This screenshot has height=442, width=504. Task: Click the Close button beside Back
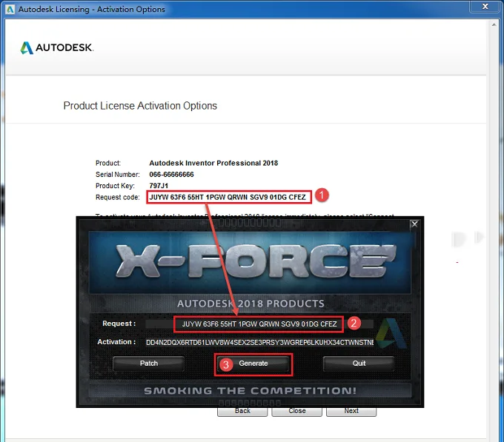point(296,411)
